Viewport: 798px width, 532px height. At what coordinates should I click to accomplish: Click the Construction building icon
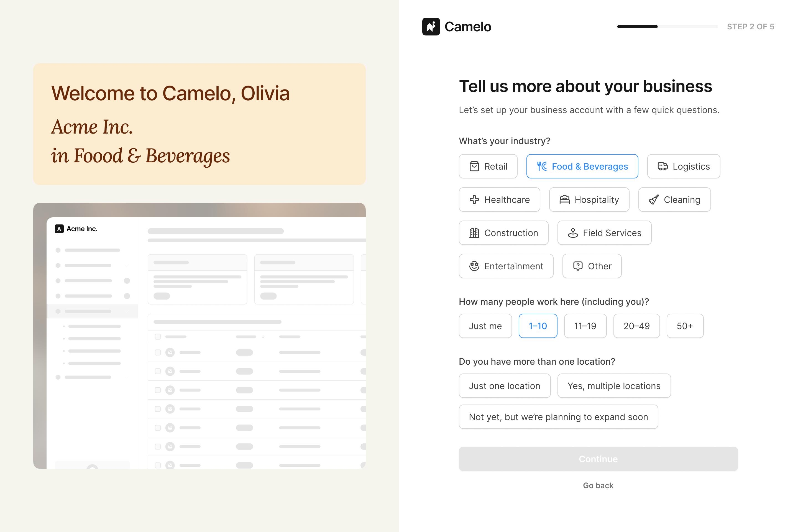[474, 233]
